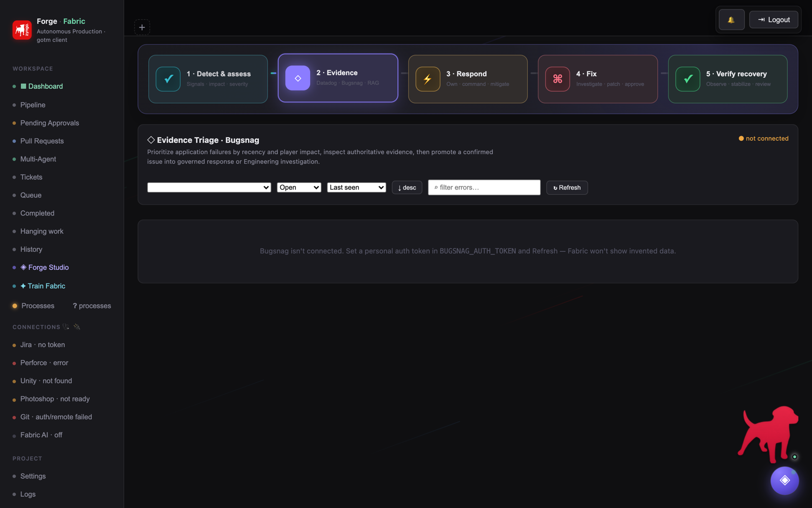Select the Unity · not found connection
This screenshot has height=508, width=812.
(46, 380)
